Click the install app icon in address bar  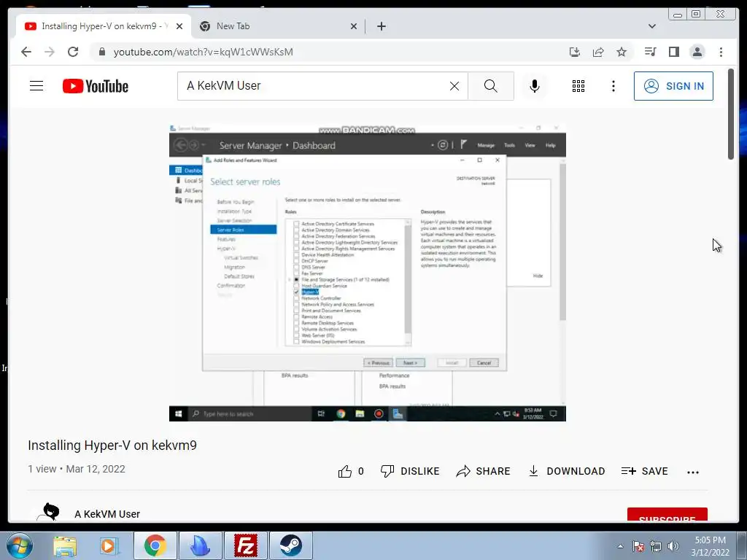click(x=575, y=52)
